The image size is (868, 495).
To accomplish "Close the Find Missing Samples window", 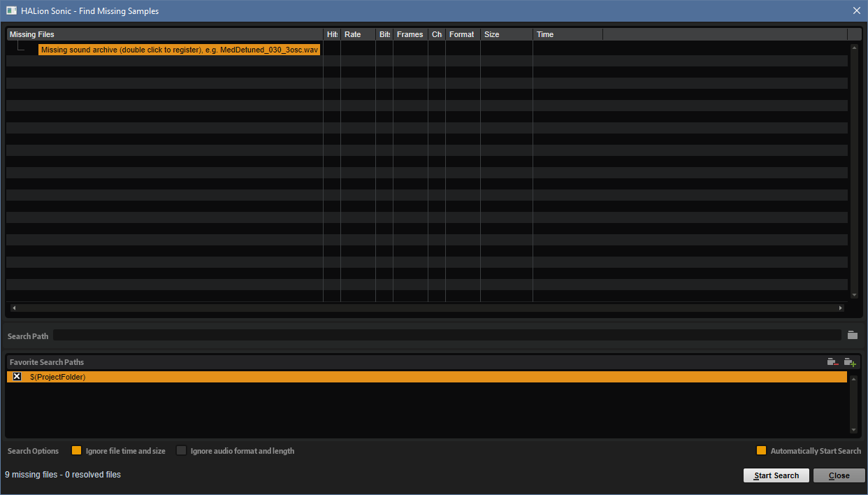I will (x=857, y=10).
